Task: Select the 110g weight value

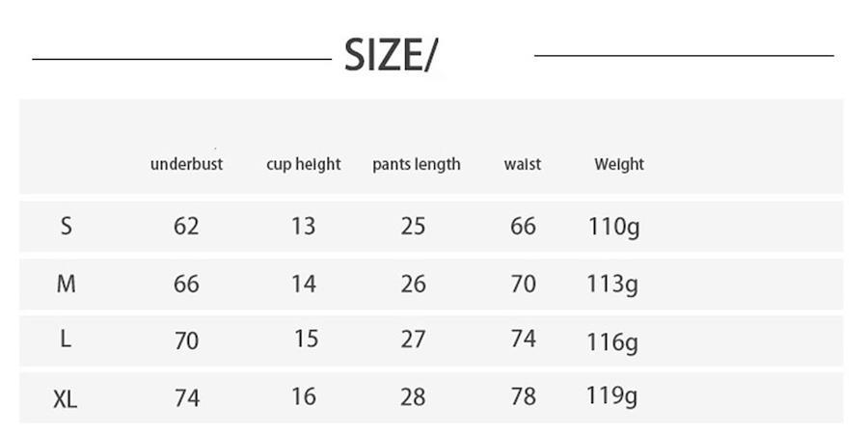Action: pyautogui.click(x=613, y=228)
